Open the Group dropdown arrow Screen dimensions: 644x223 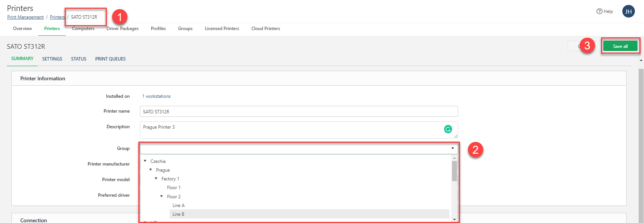coord(452,148)
